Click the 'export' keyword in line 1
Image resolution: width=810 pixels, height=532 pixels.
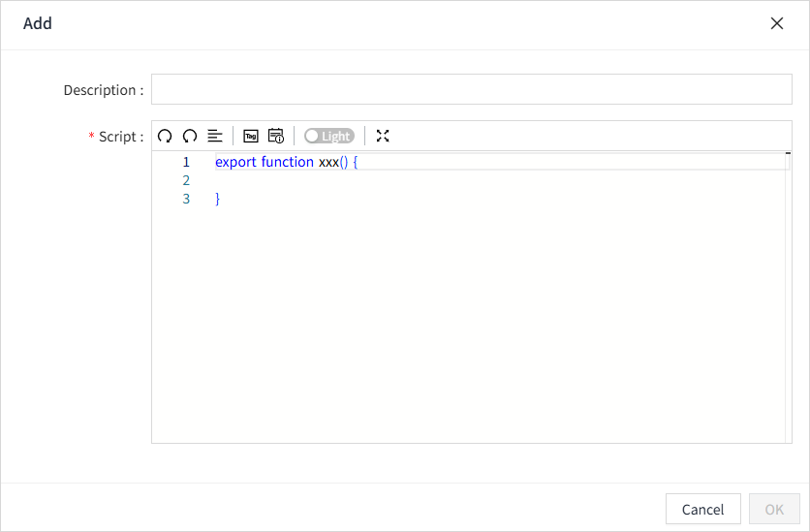point(235,163)
